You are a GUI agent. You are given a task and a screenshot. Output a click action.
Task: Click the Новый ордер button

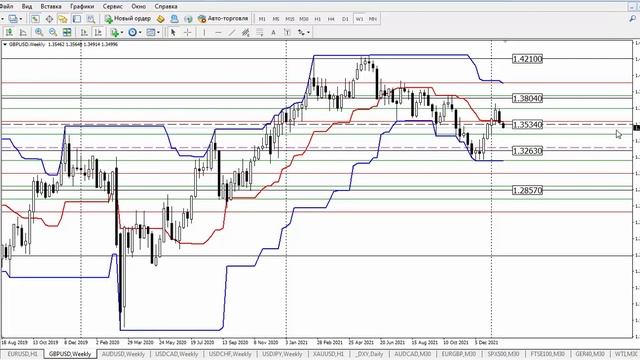(128, 19)
